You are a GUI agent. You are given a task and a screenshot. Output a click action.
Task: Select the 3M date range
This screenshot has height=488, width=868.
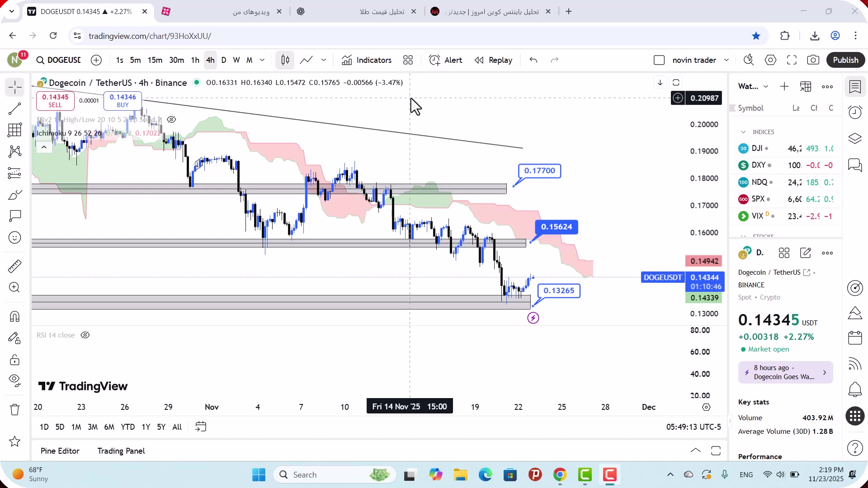(93, 427)
